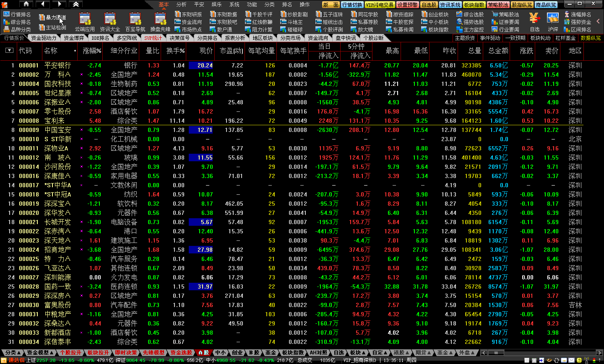604x364 pixels.
Task: Open the 功能 menu
Action: point(252,5)
